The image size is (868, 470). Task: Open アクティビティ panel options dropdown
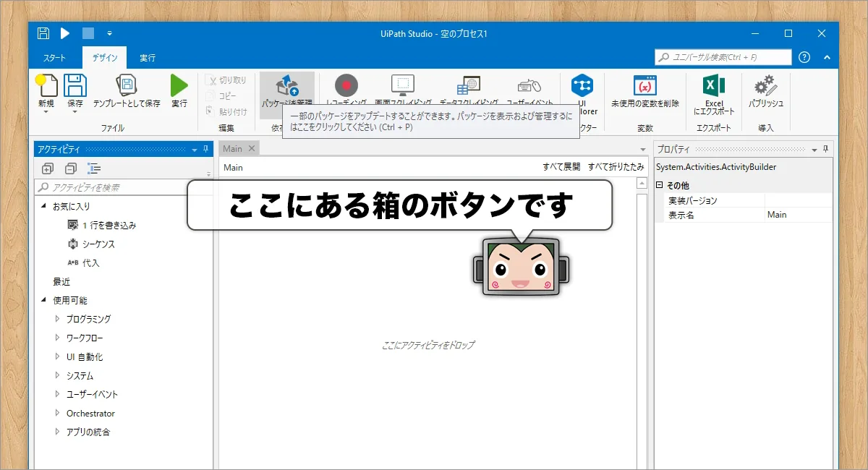[194, 150]
